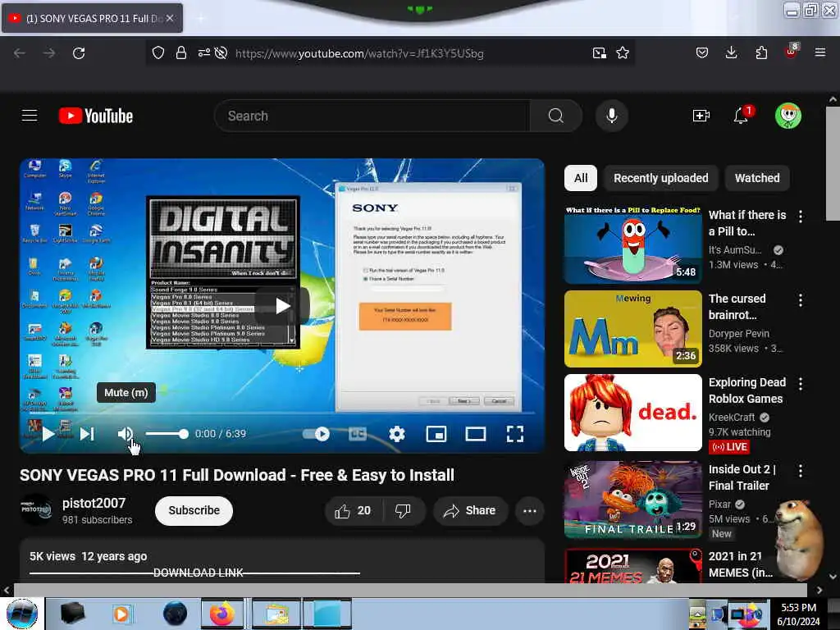
Task: Go to YouTube home via logo
Action: point(96,116)
